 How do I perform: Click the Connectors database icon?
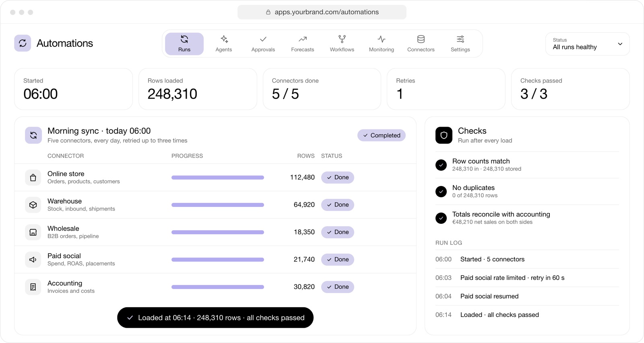421,39
